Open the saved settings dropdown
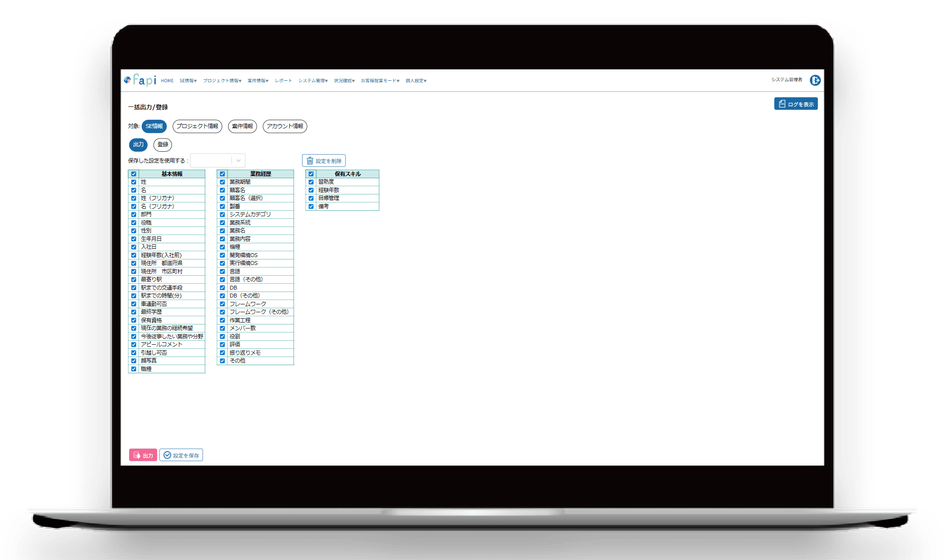 218,161
